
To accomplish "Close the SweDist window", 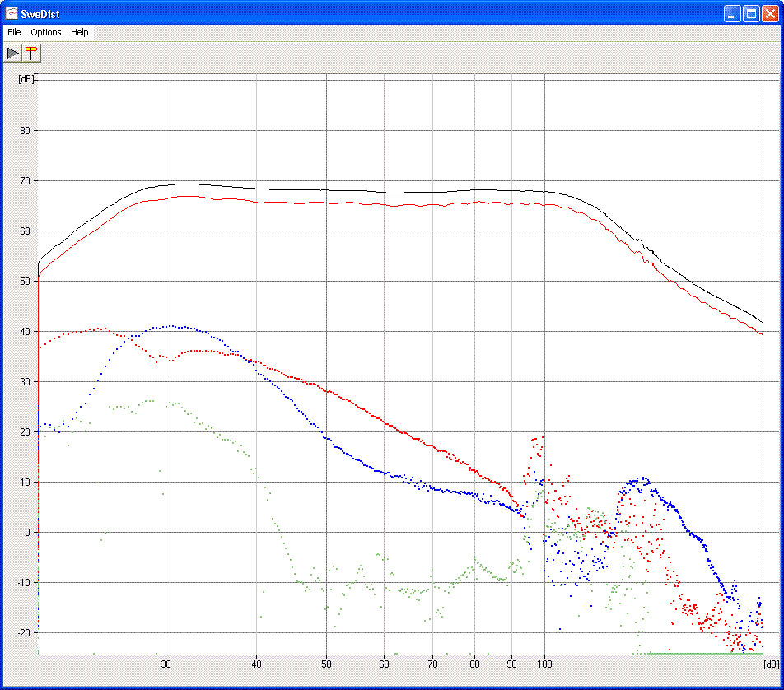I will pos(769,13).
